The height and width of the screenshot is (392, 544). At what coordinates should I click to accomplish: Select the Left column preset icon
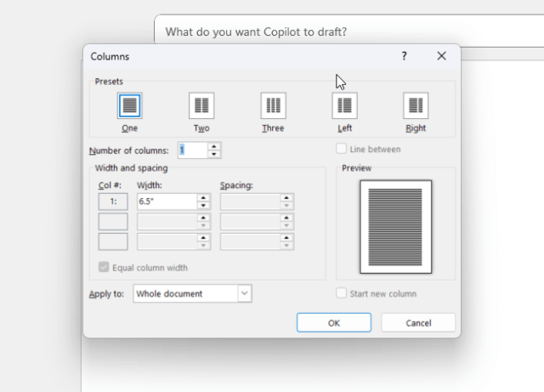click(344, 105)
